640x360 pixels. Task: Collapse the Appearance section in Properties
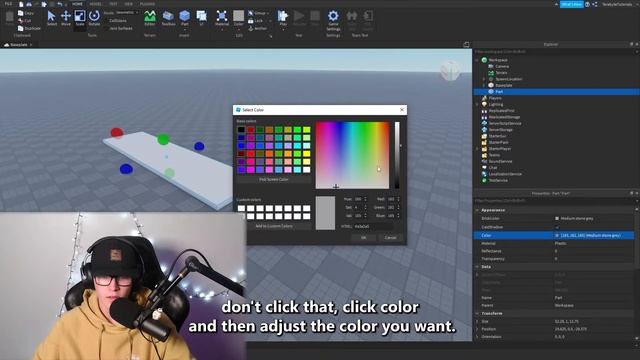(x=477, y=210)
